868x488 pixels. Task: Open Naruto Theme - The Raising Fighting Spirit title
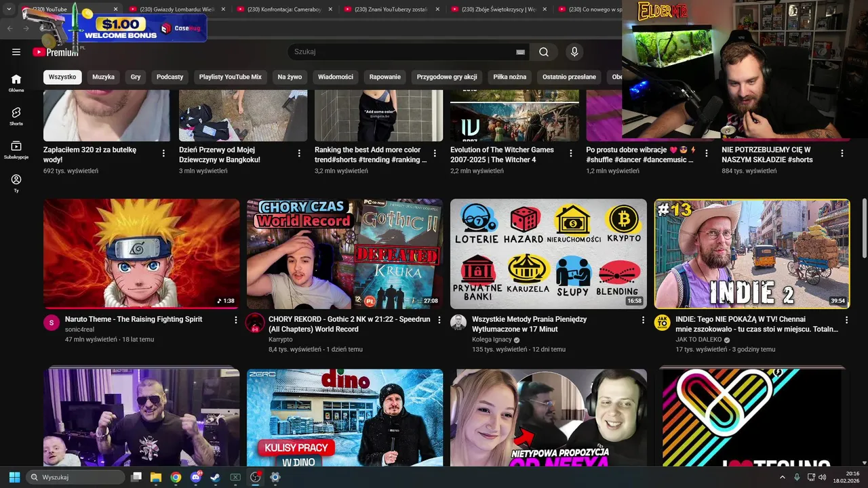[x=134, y=319]
